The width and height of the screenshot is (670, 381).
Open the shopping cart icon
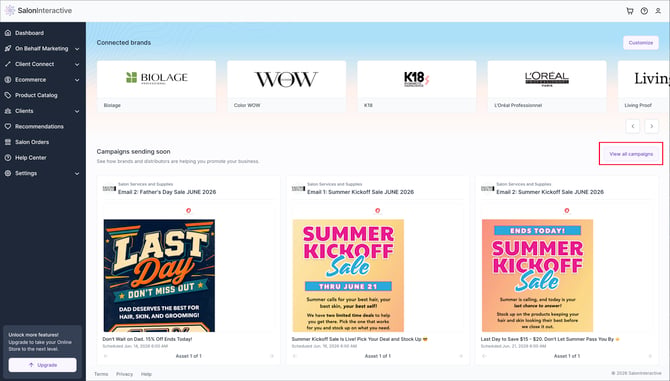tap(630, 11)
